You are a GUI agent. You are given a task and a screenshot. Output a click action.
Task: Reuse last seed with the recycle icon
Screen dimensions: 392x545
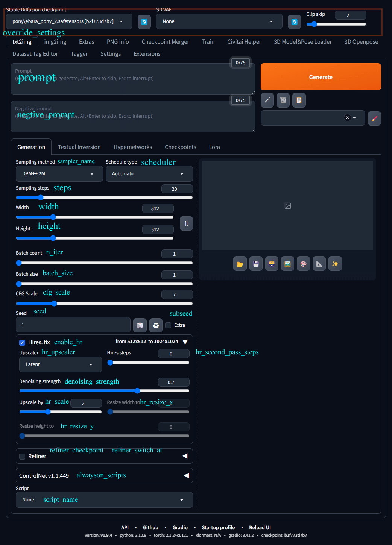coord(156,325)
